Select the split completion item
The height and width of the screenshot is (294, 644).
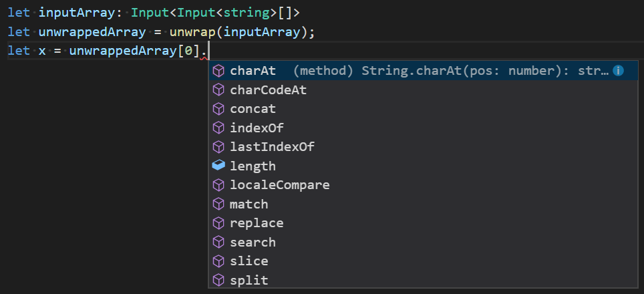[x=423, y=280]
